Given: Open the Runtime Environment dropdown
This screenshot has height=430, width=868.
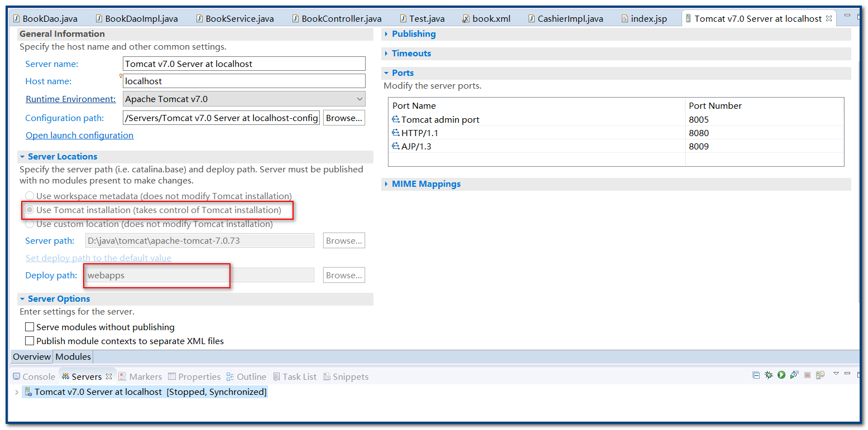Looking at the screenshot, I should 244,99.
